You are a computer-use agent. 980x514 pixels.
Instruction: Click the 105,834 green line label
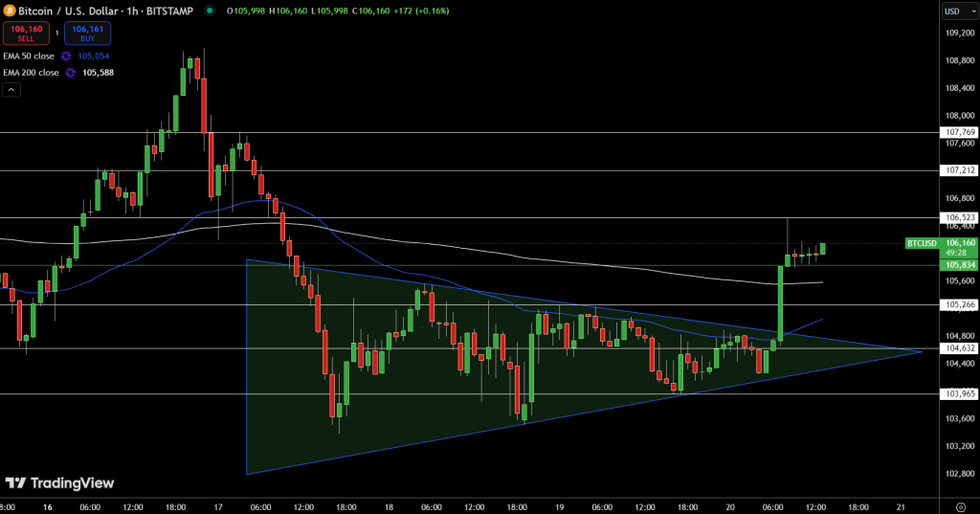click(x=960, y=265)
